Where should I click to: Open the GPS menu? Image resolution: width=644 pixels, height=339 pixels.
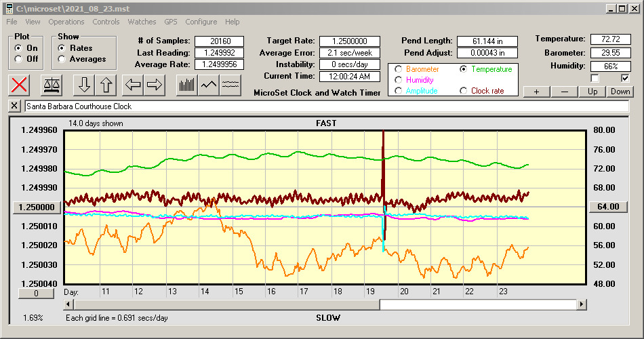click(170, 22)
